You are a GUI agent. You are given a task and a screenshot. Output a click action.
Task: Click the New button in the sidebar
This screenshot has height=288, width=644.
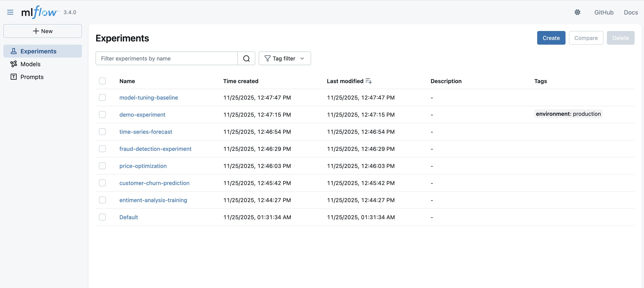tap(42, 31)
